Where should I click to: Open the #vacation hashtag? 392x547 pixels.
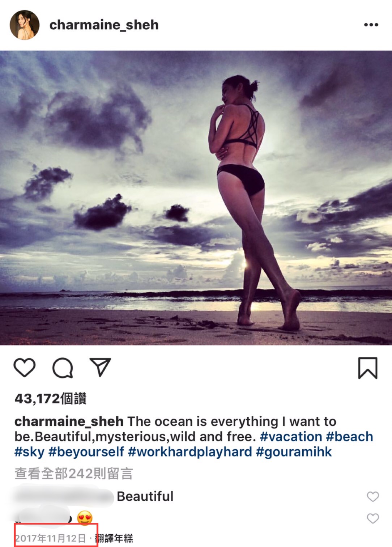(291, 437)
